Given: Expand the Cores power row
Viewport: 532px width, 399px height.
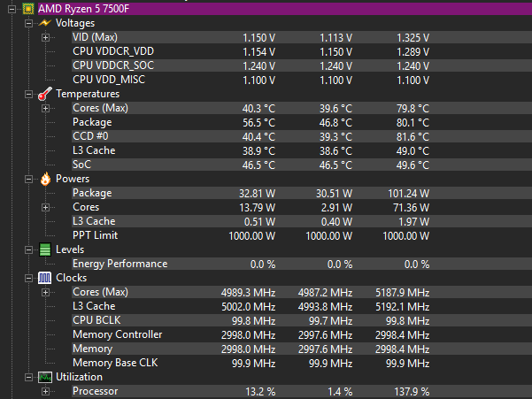Looking at the screenshot, I should (45, 207).
